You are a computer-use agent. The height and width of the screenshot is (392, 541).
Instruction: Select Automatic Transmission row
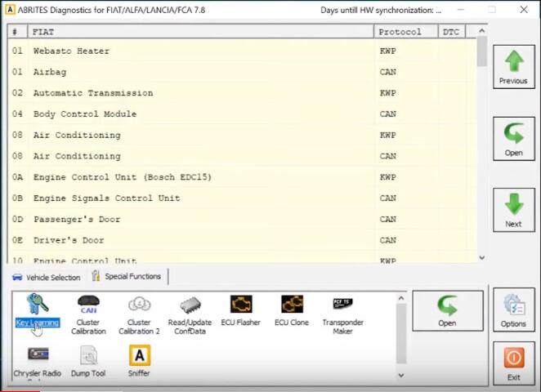tap(242, 93)
